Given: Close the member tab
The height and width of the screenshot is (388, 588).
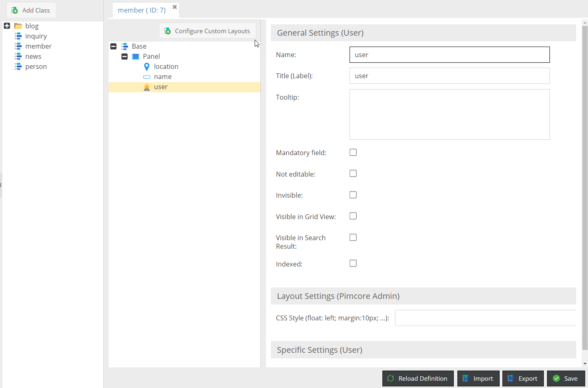Looking at the screenshot, I should click(175, 7).
